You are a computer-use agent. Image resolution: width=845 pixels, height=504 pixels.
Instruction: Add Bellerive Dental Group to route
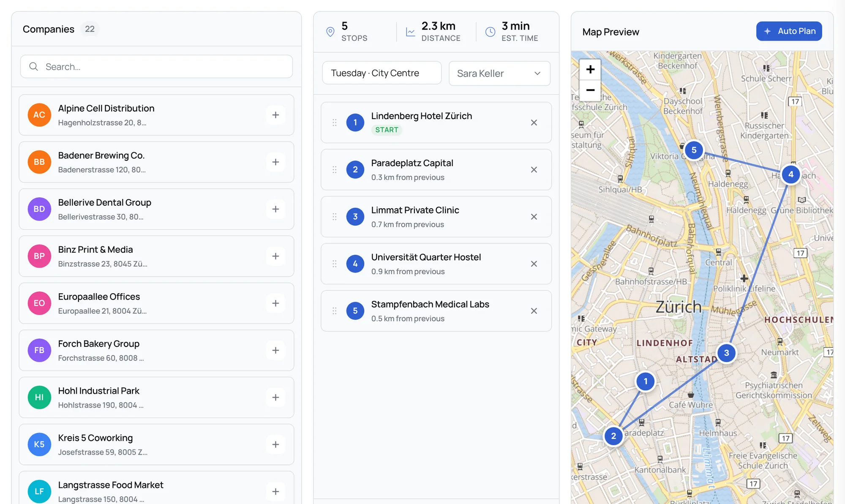275,209
